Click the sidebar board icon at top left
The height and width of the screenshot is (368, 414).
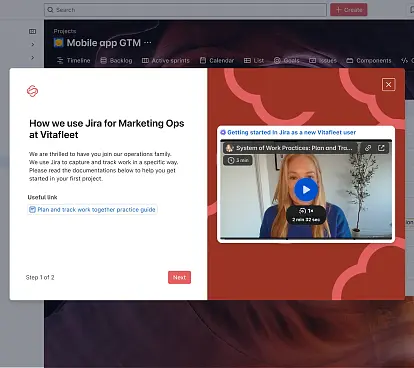click(x=32, y=31)
